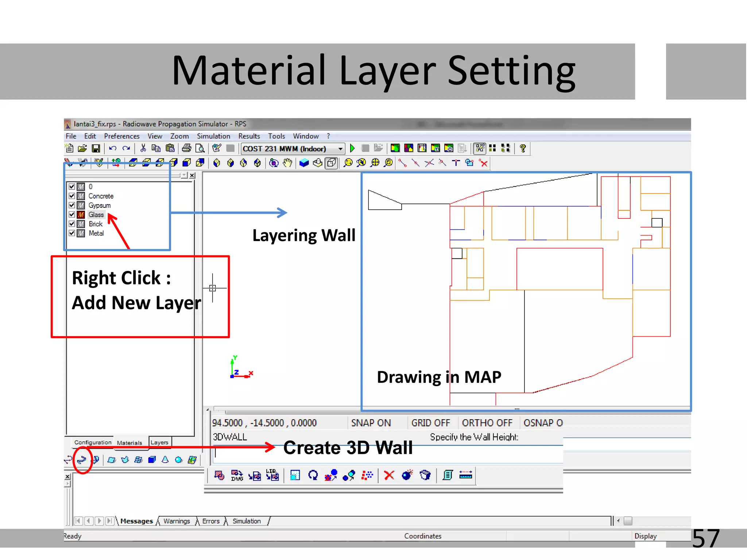This screenshot has height=560, width=747.
Task: Click the Print Preview icon
Action: click(x=200, y=148)
